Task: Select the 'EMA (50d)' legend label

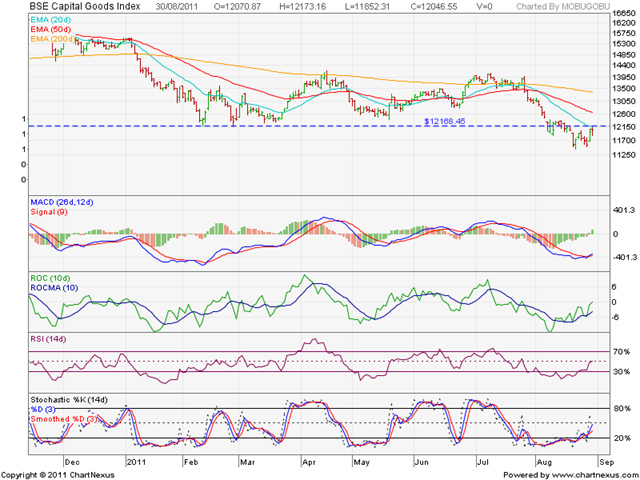Action: (50, 29)
